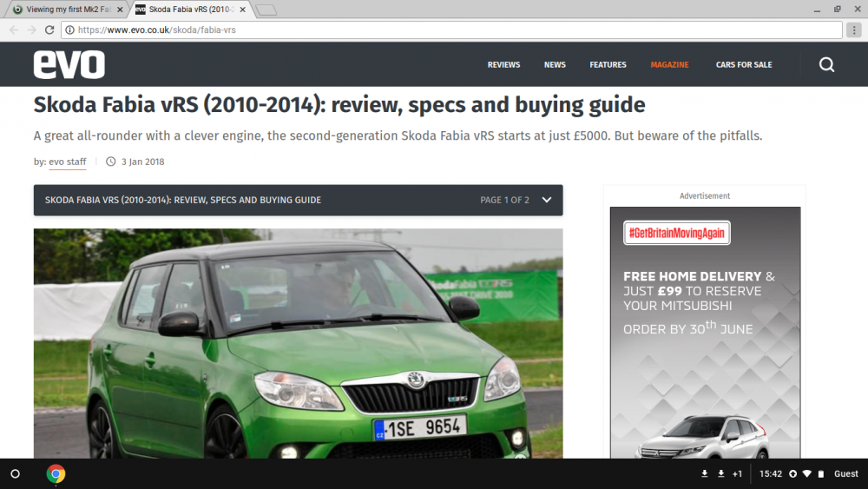This screenshot has width=868, height=489.
Task: Click the battery status icon
Action: (x=821, y=473)
